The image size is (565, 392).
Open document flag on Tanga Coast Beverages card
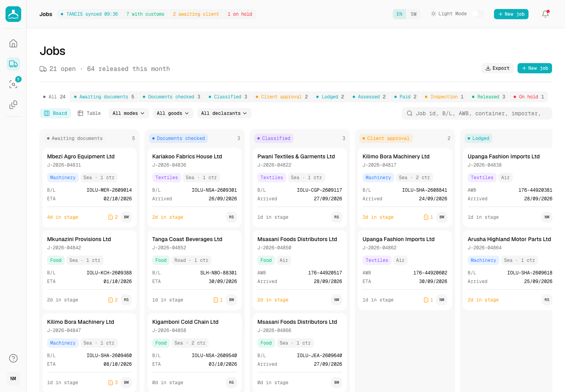tap(218, 300)
